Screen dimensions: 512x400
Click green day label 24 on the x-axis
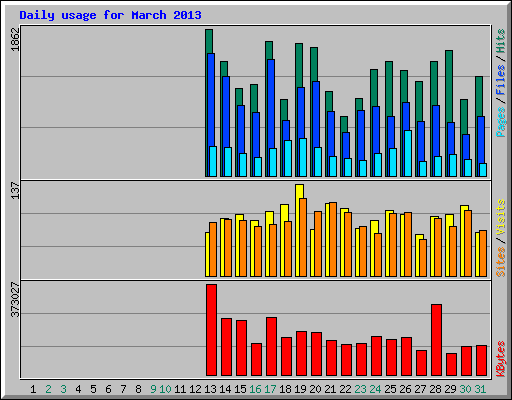(x=375, y=389)
